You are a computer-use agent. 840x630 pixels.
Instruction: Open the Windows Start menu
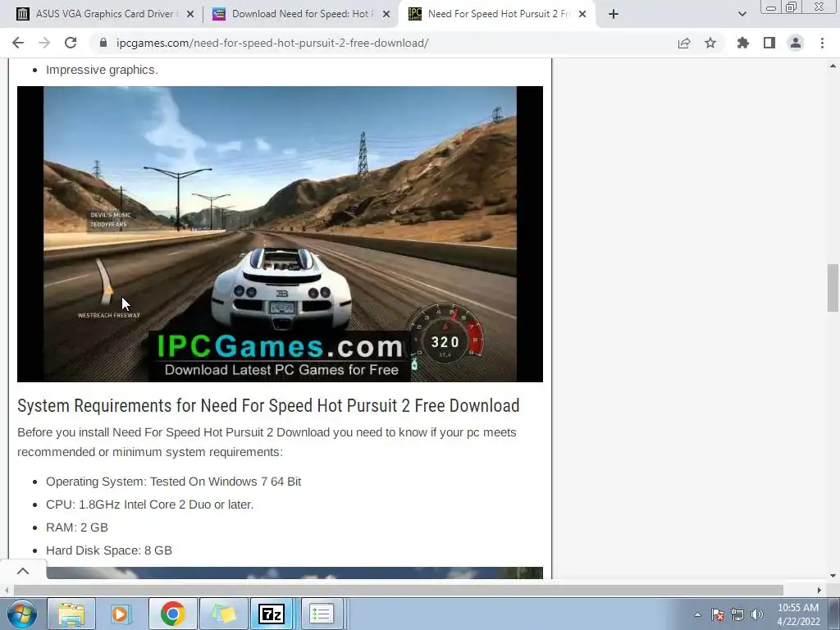click(x=21, y=614)
